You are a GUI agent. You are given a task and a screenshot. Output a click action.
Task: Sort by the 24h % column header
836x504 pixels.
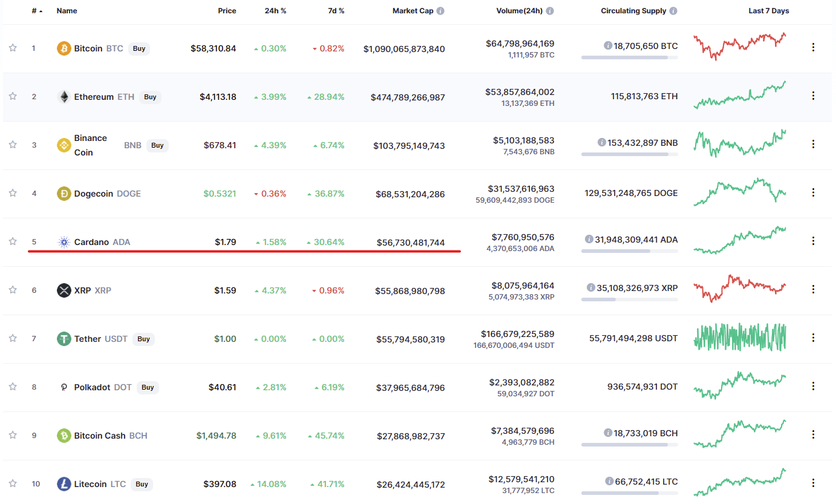tap(275, 11)
